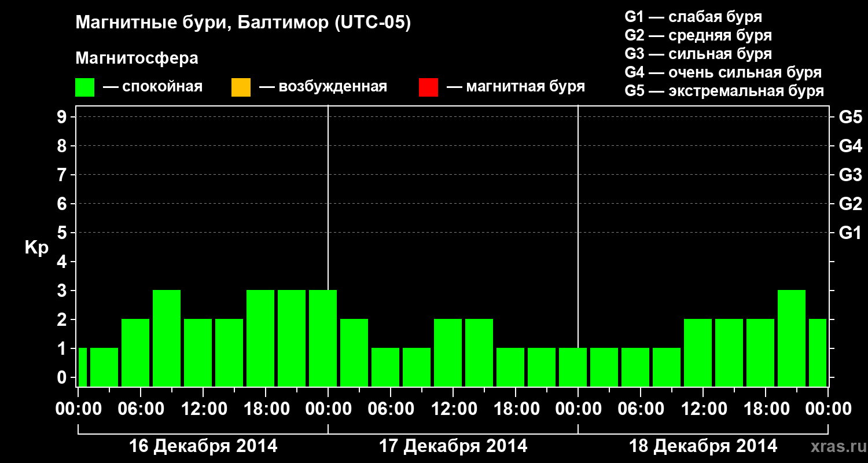Click the '16 Декабря 2014' date label

pos(203,446)
